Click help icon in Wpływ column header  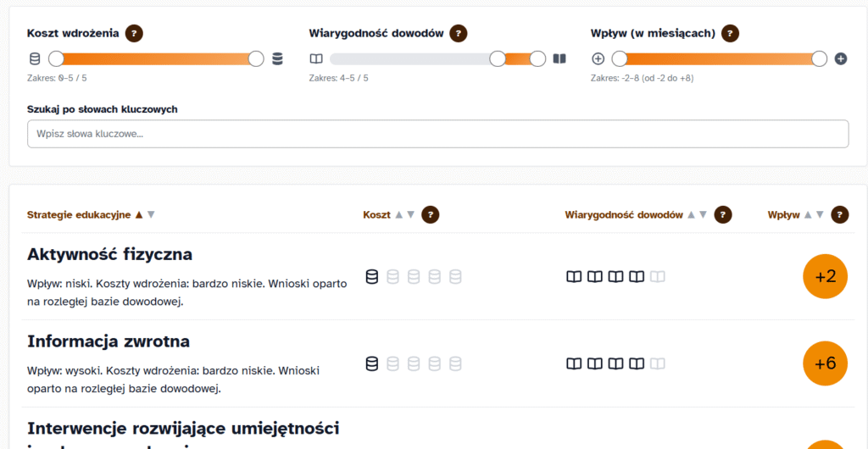tap(840, 215)
